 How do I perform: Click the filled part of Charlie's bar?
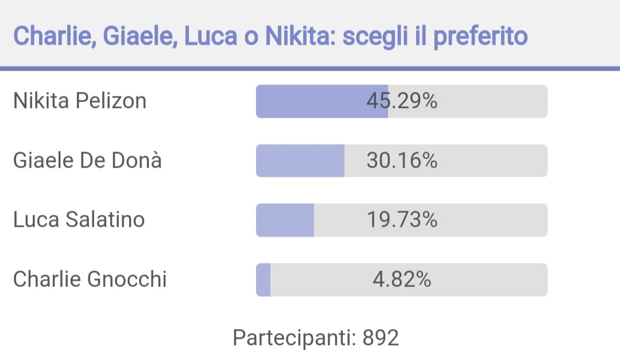coord(263,280)
